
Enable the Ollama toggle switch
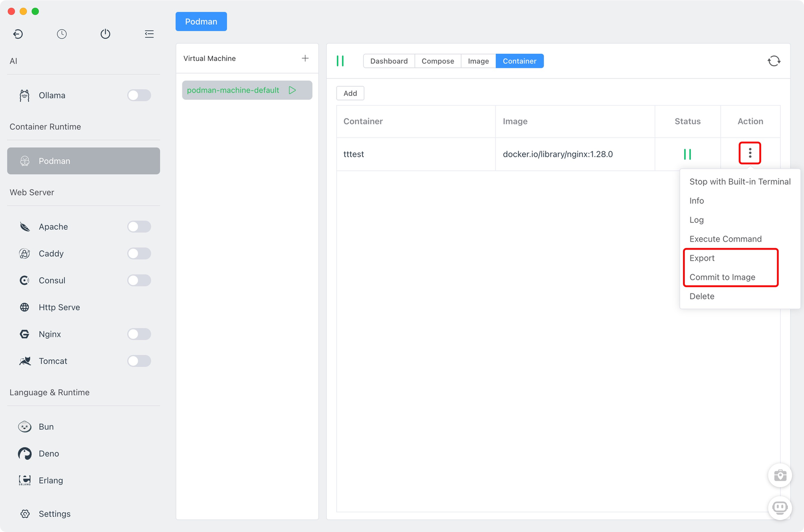pyautogui.click(x=139, y=95)
